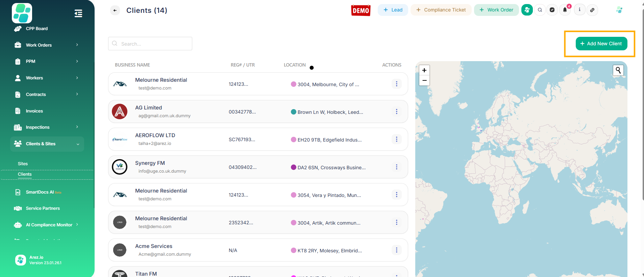
Task: Collapse the sidebar with the menu icon
Action: click(78, 14)
